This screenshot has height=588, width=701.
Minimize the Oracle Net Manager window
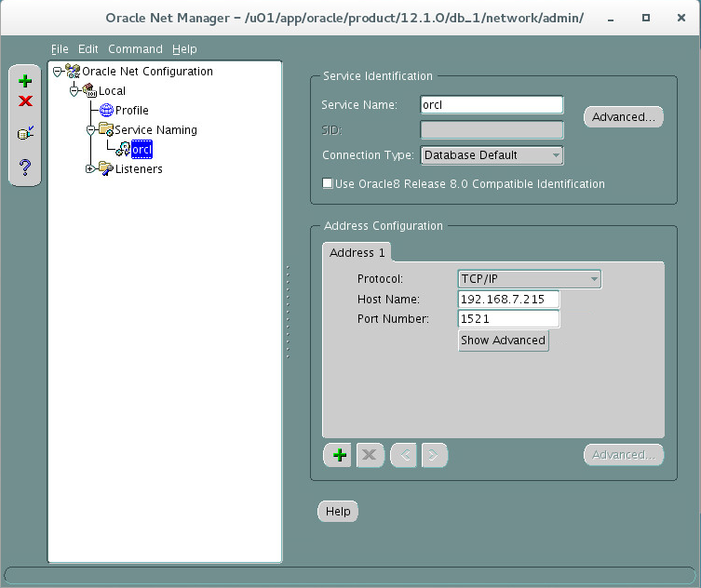pyautogui.click(x=611, y=19)
